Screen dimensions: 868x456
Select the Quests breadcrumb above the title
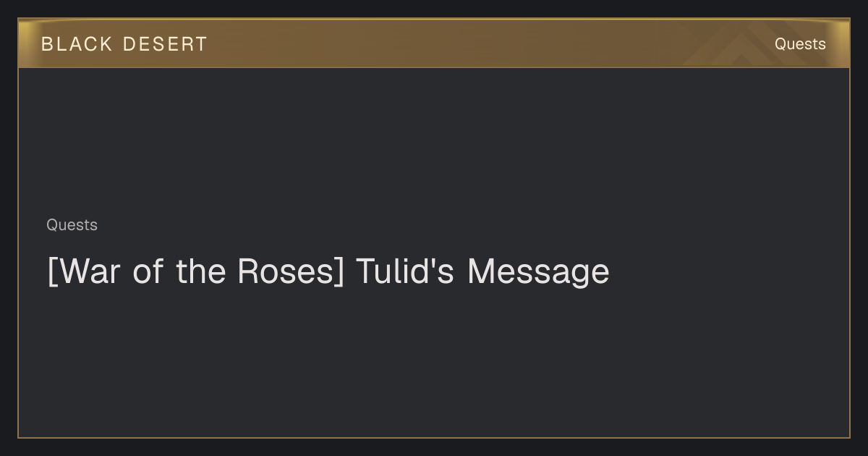(x=72, y=225)
